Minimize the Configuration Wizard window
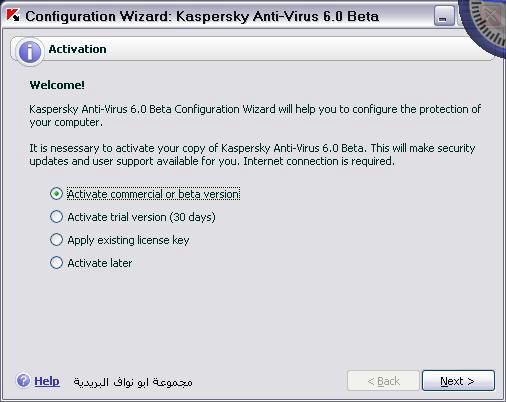This screenshot has width=506, height=402. point(444,16)
